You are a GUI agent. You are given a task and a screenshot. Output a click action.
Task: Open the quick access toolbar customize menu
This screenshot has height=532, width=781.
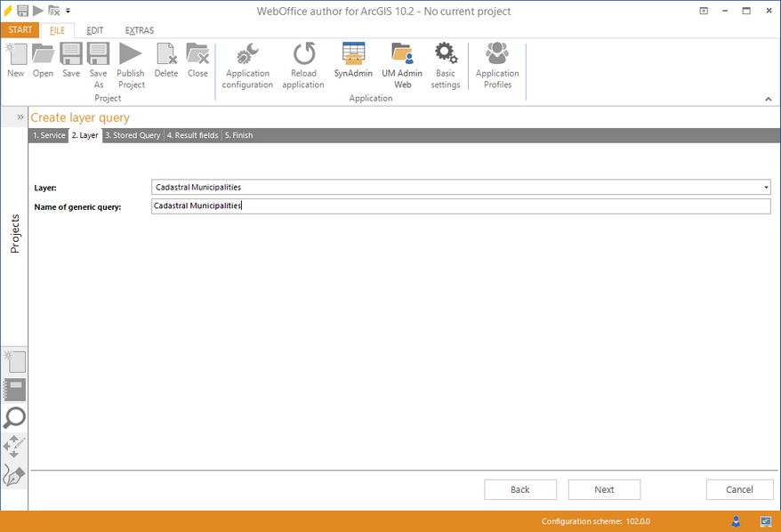pos(68,11)
